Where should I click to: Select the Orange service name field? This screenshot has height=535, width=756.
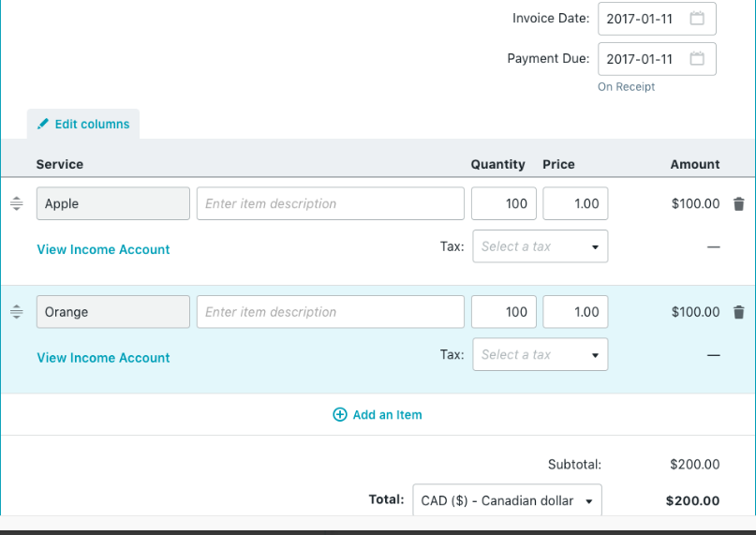coord(113,312)
